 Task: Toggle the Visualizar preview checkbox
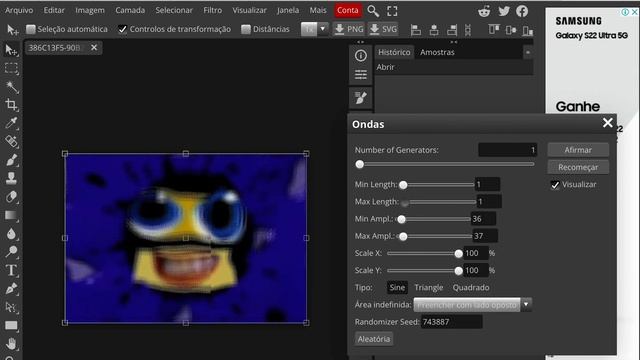pyautogui.click(x=555, y=185)
